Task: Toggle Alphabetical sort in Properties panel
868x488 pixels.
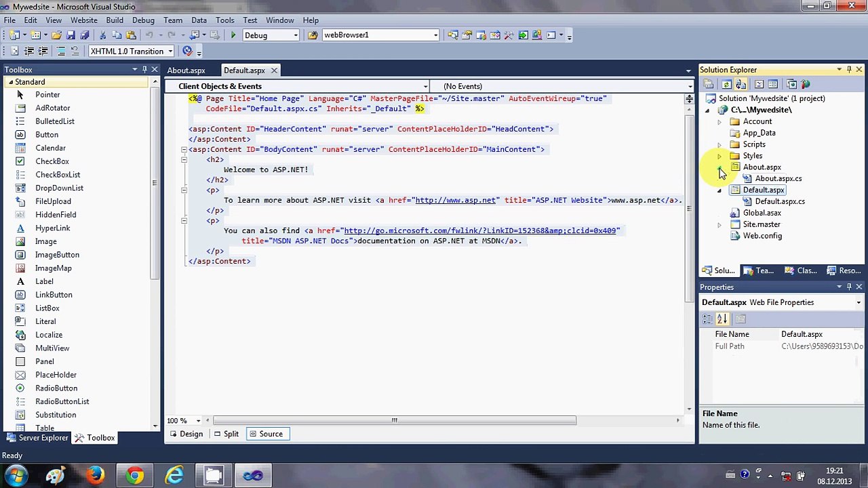Action: point(722,319)
